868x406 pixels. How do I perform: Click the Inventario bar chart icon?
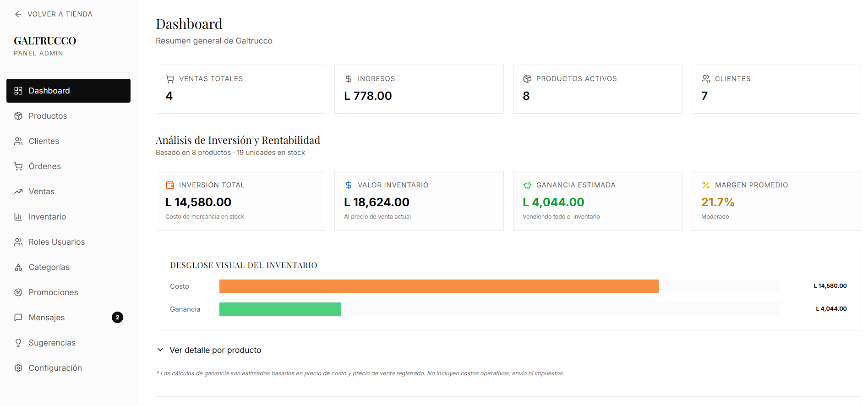[18, 217]
